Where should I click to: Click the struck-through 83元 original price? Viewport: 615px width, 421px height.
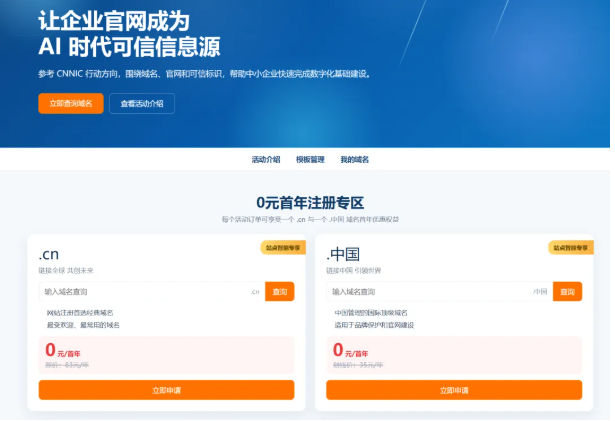(67, 365)
